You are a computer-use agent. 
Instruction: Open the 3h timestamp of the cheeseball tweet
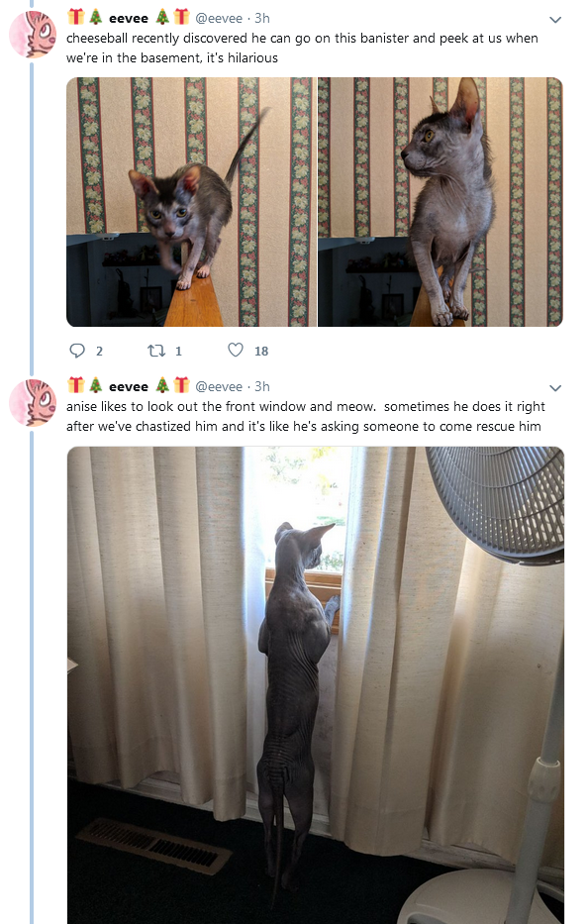262,18
